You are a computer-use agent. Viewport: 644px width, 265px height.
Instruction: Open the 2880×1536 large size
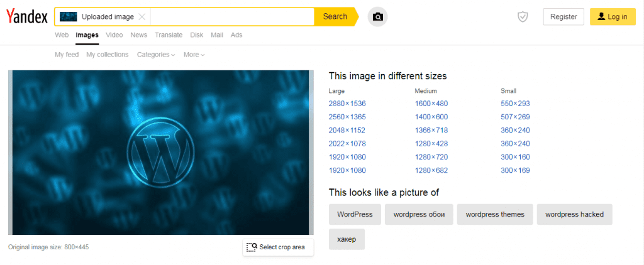(347, 104)
